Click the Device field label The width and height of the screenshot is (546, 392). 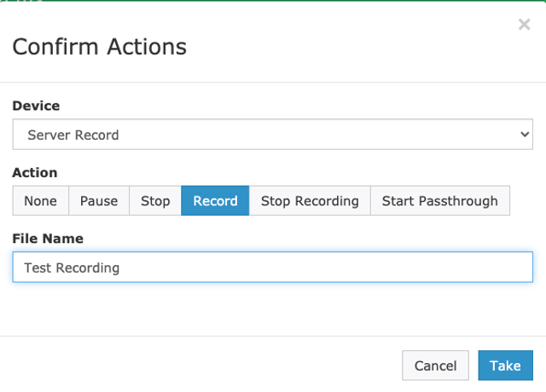[36, 107]
